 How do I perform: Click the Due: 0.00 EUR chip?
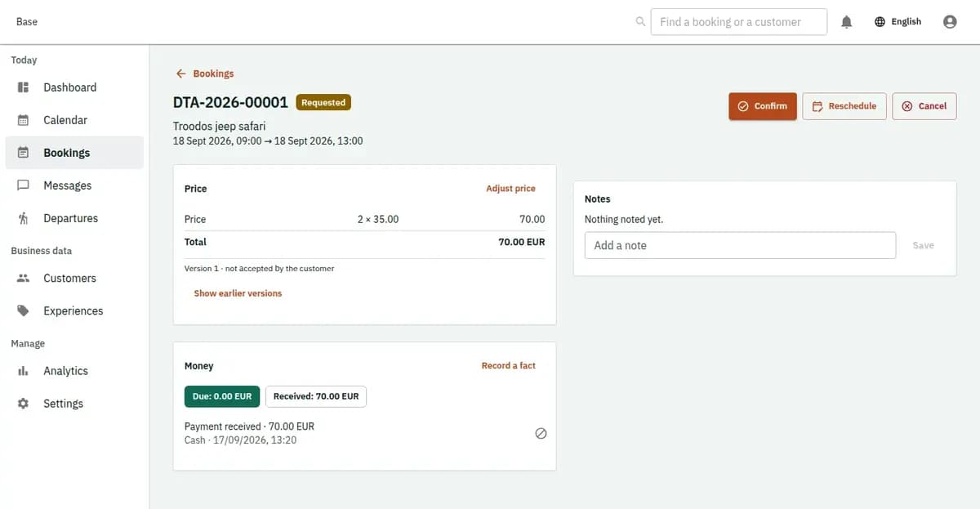point(222,396)
